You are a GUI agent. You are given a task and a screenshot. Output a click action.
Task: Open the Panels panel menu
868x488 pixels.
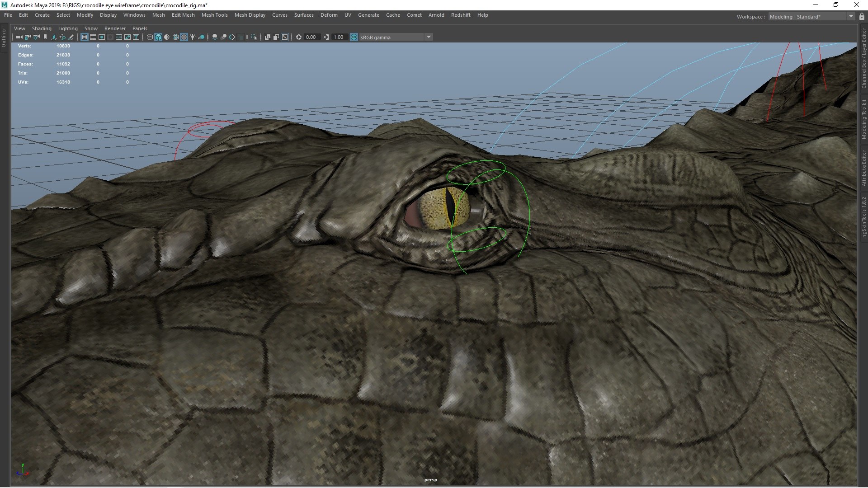point(140,28)
